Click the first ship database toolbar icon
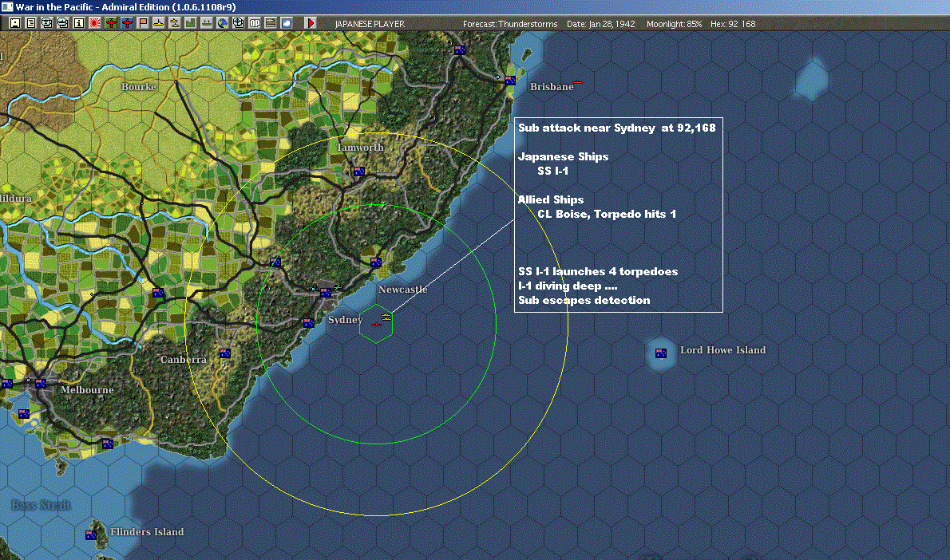This screenshot has height=560, width=950. click(x=46, y=23)
